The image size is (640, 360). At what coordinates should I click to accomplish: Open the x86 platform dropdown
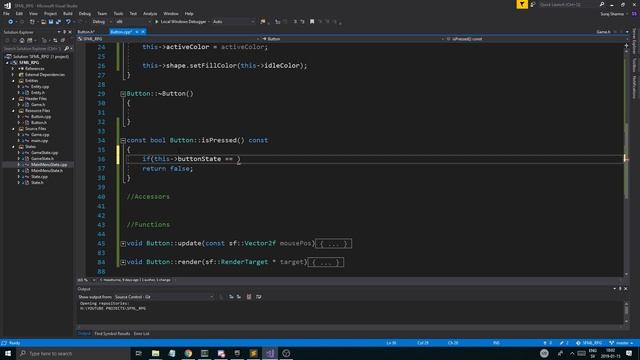(x=133, y=22)
